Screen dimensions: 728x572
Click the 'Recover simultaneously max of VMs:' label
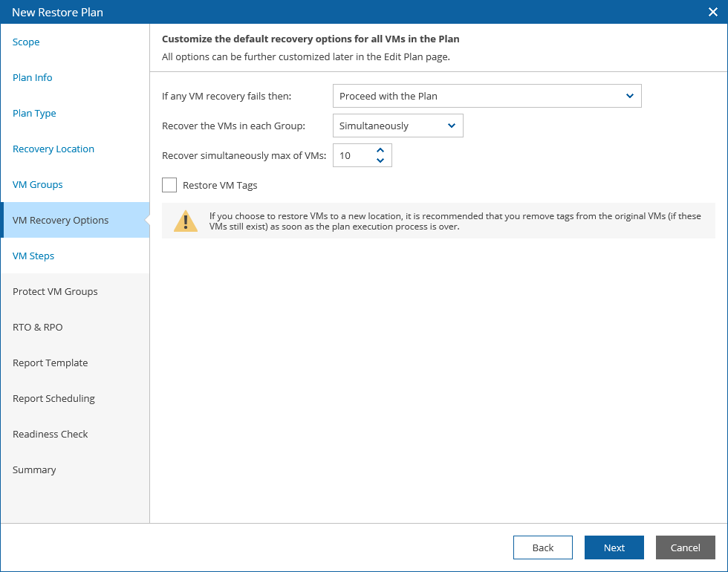point(244,155)
